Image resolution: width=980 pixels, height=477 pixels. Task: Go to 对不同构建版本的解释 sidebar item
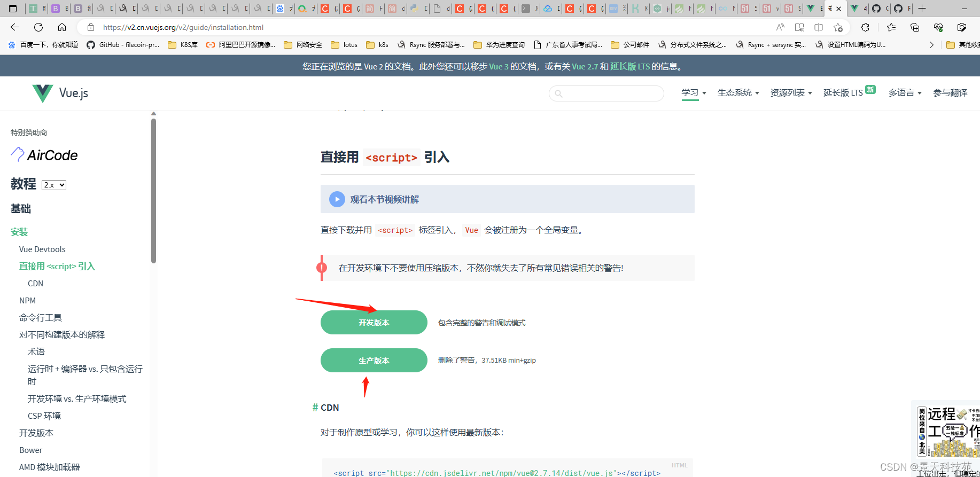(x=62, y=335)
